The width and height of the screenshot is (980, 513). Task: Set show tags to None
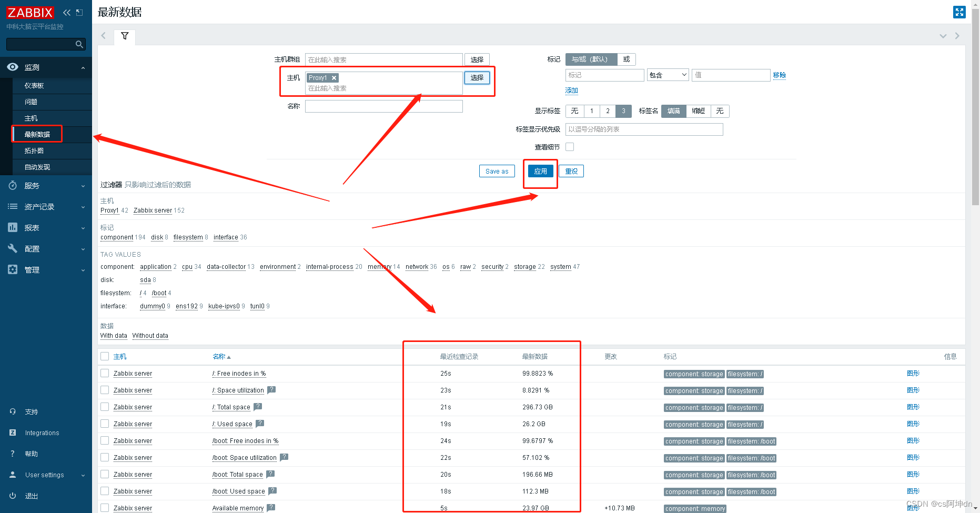coord(574,111)
